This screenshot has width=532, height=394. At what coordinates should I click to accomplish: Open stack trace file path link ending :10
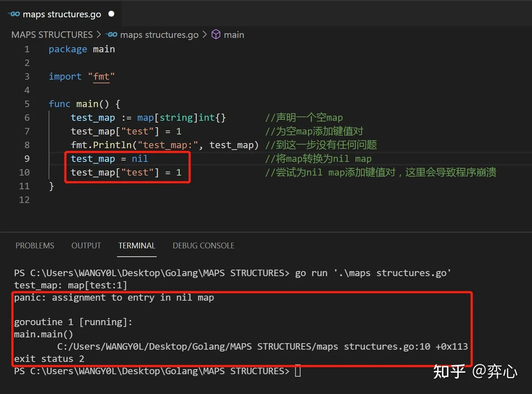(x=244, y=347)
